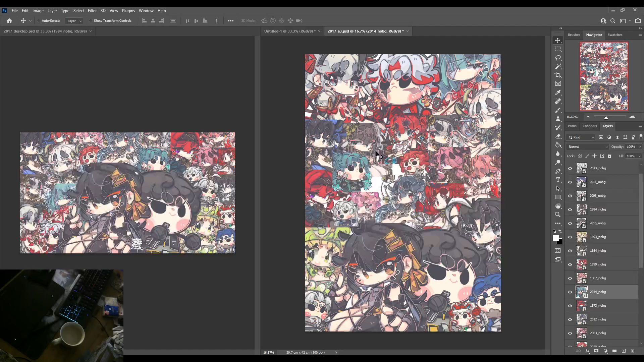The image size is (644, 362).
Task: Hide the 2014_nobg layer
Action: point(570,292)
